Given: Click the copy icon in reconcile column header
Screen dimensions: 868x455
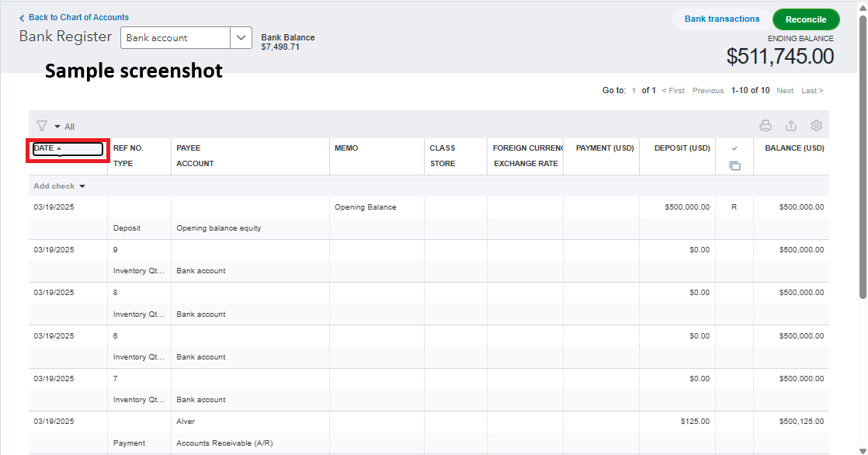Looking at the screenshot, I should click(x=734, y=165).
